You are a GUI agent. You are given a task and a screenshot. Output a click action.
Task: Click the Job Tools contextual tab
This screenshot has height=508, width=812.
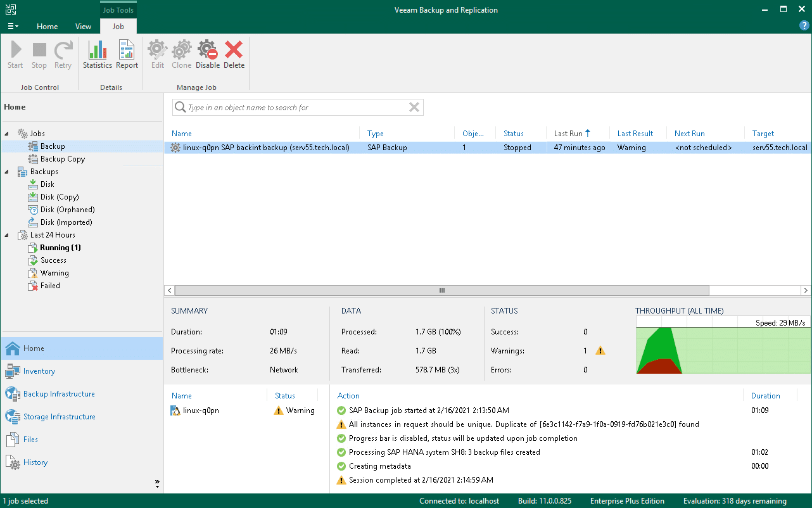(x=118, y=10)
